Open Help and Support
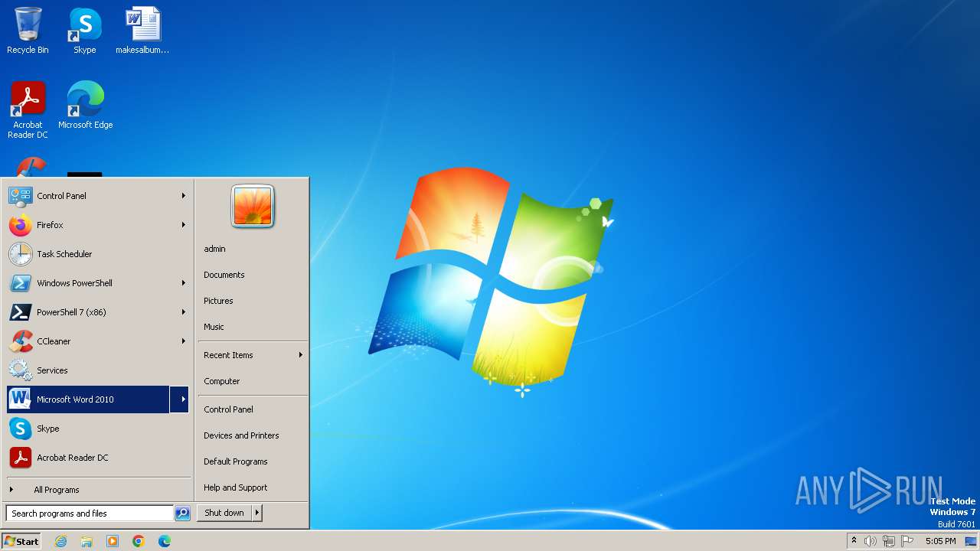980x551 pixels. tap(253, 487)
